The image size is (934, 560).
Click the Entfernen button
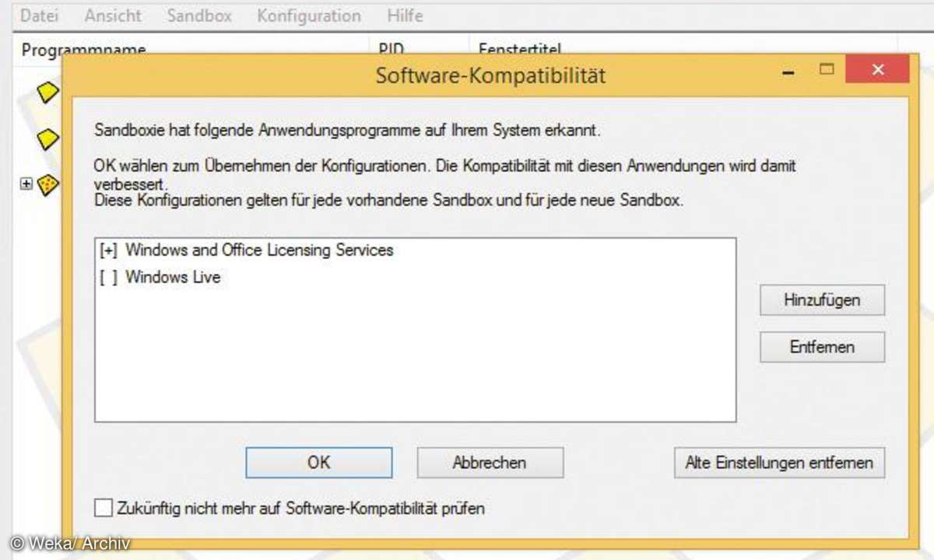point(822,347)
